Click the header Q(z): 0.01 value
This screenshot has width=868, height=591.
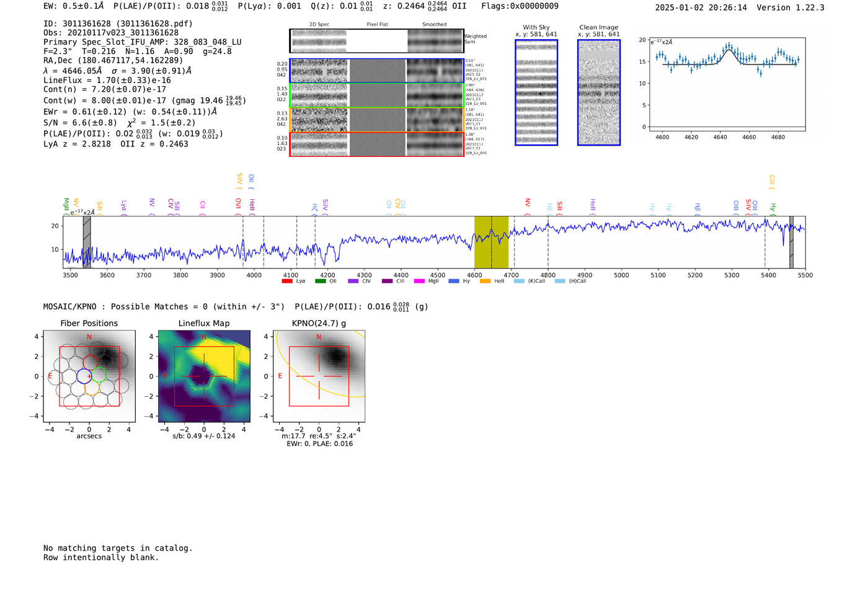(x=342, y=6)
